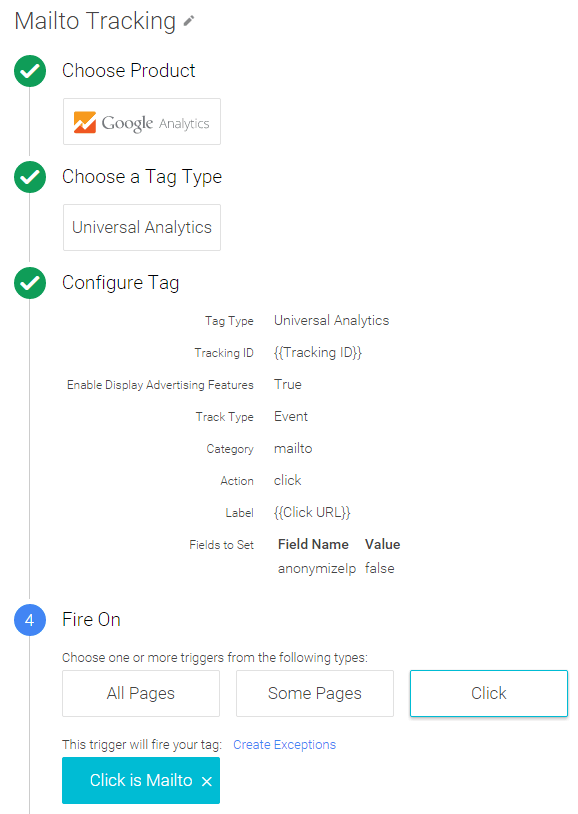Choose the Click trigger type
The height and width of the screenshot is (814, 578).
[x=489, y=694]
